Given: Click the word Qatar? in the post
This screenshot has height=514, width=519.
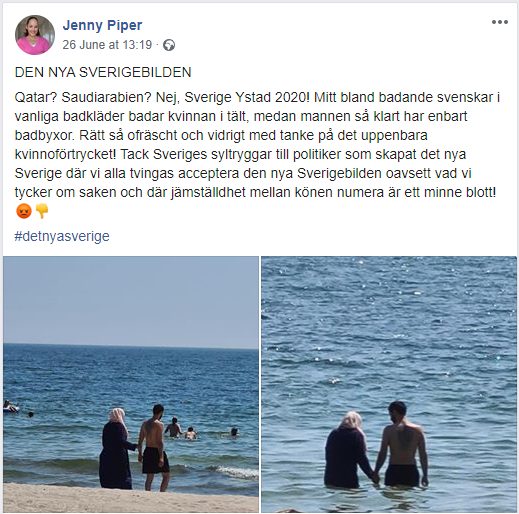Looking at the screenshot, I should [36, 98].
